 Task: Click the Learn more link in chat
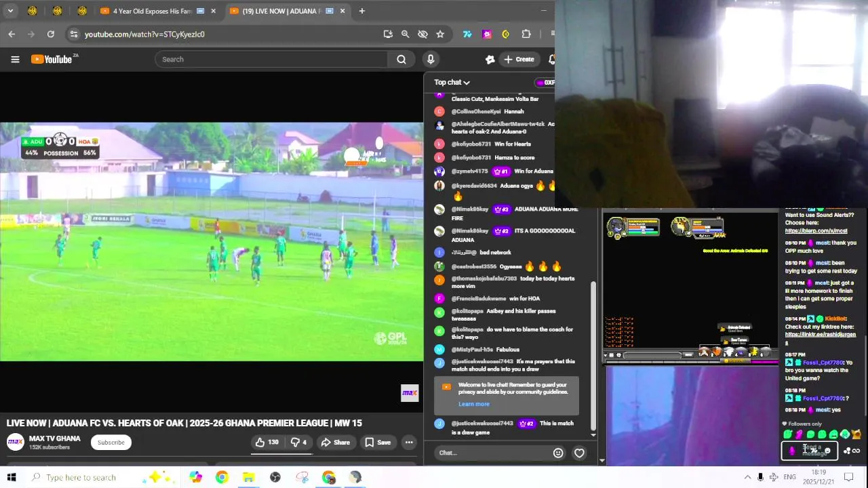coord(473,404)
